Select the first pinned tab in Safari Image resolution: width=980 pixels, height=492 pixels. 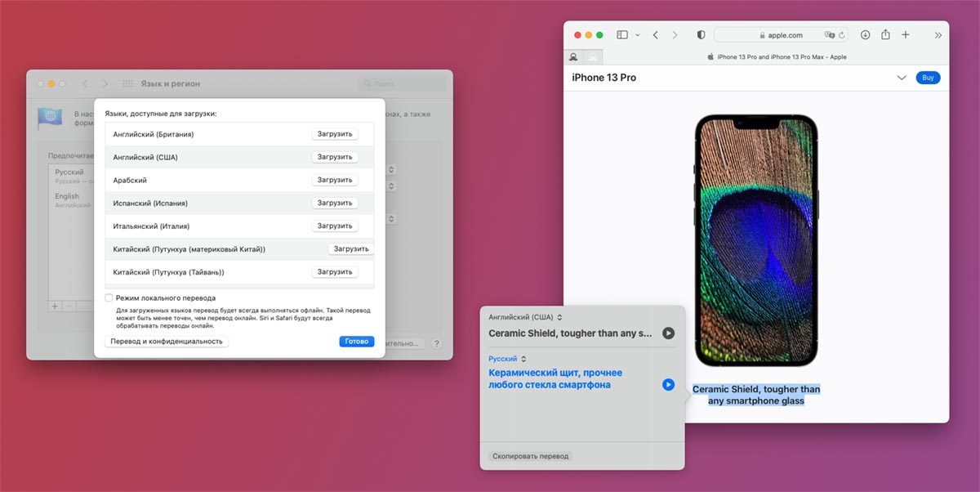tap(573, 57)
